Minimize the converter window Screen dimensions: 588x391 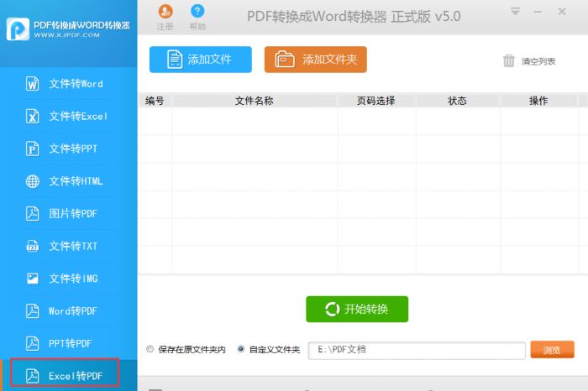point(538,12)
